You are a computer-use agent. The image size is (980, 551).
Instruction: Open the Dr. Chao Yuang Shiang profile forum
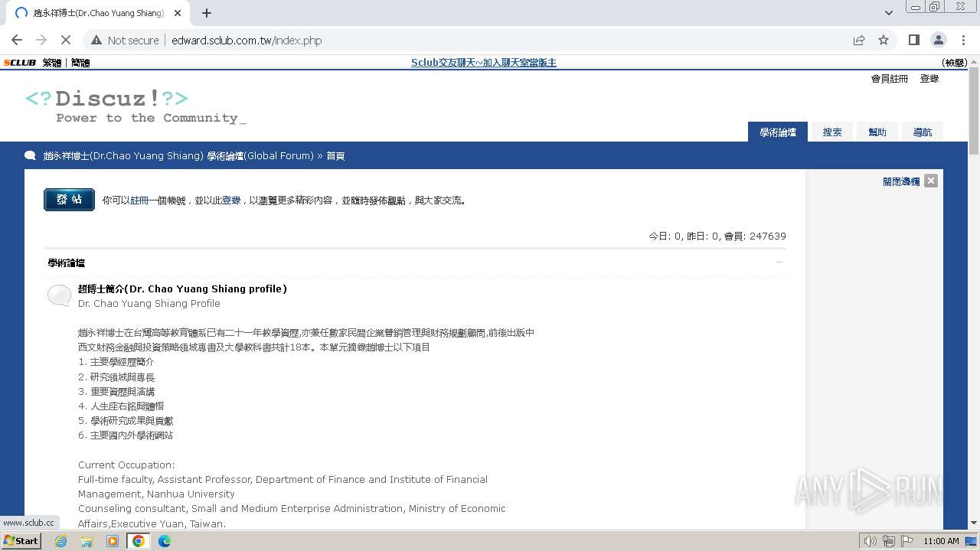pyautogui.click(x=182, y=289)
